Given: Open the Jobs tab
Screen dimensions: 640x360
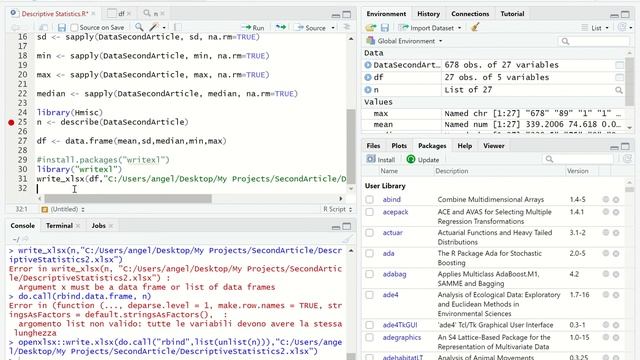Looking at the screenshot, I should [98, 226].
